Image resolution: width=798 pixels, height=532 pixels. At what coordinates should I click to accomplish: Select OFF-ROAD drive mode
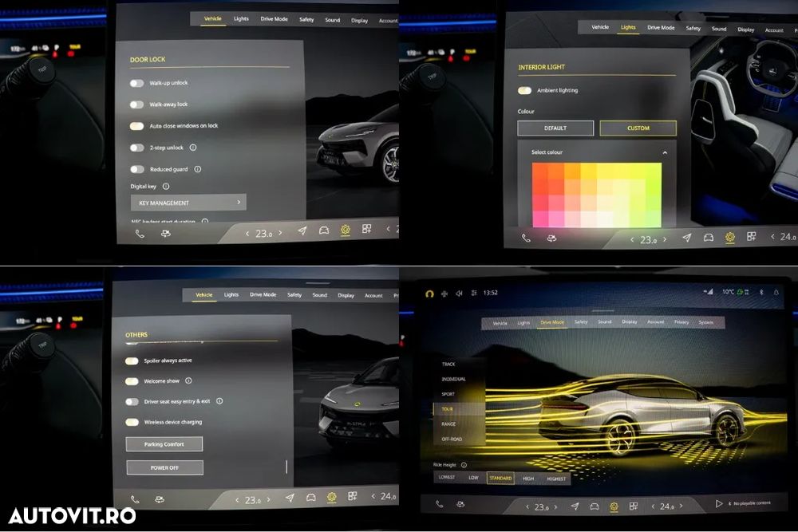452,439
